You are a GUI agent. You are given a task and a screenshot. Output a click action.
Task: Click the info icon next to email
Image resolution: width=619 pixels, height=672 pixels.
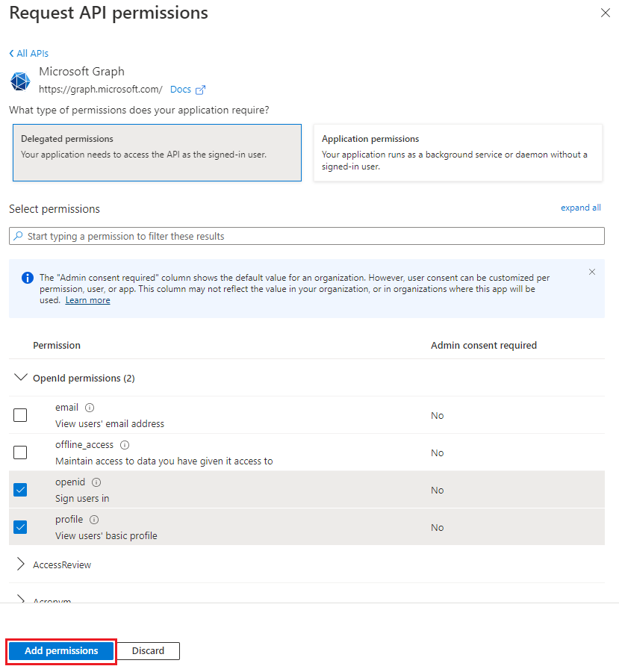pos(89,407)
